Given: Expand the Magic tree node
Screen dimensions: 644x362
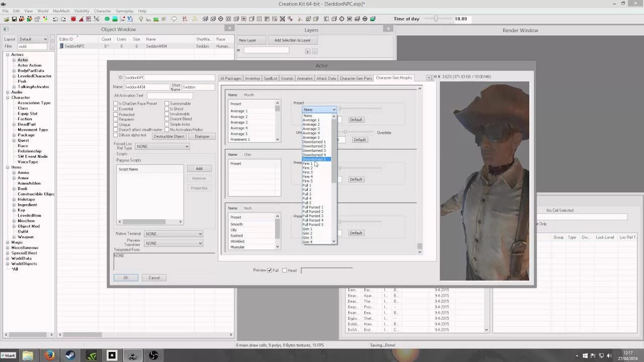Looking at the screenshot, I should [x=9, y=242].
